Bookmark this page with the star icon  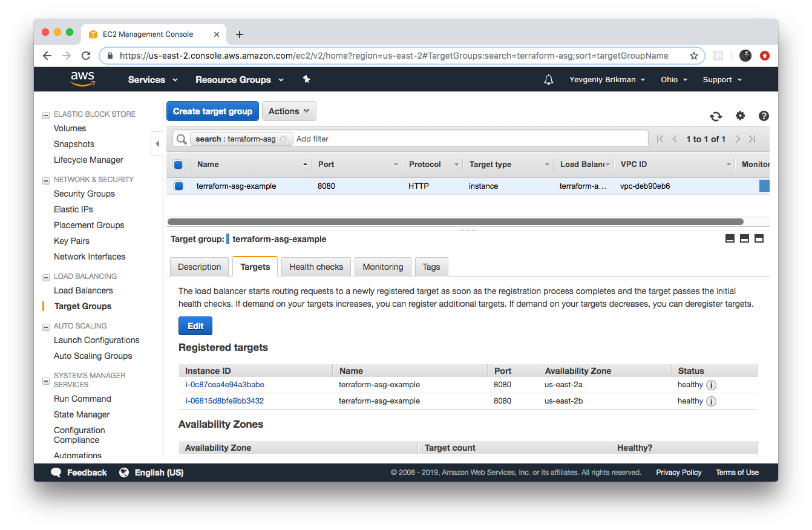694,56
